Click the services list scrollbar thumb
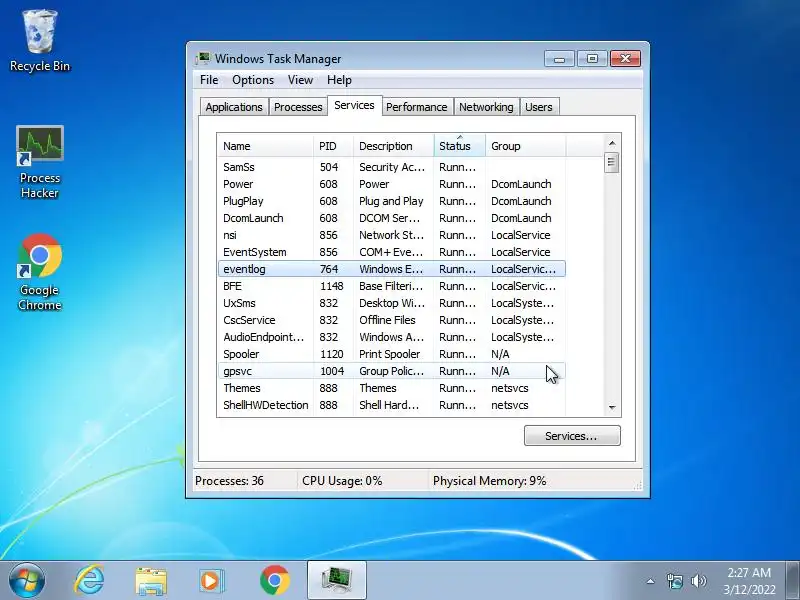Image resolution: width=800 pixels, height=600 pixels. 612,163
